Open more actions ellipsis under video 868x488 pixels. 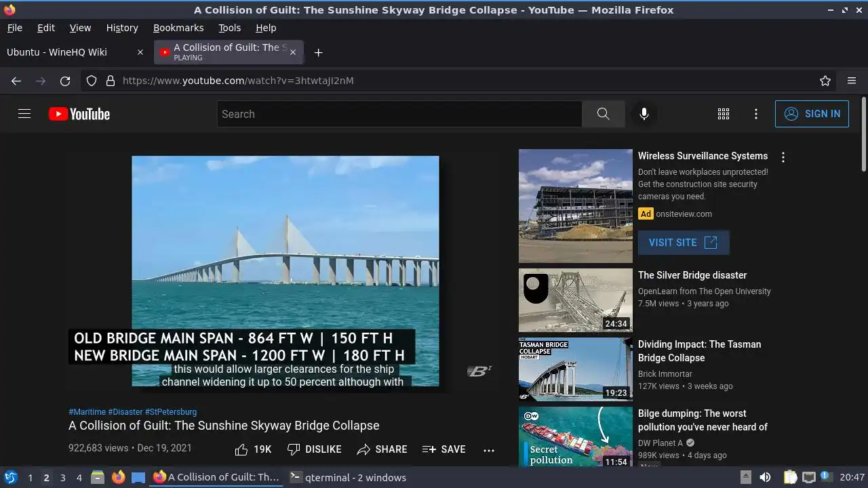tap(489, 449)
